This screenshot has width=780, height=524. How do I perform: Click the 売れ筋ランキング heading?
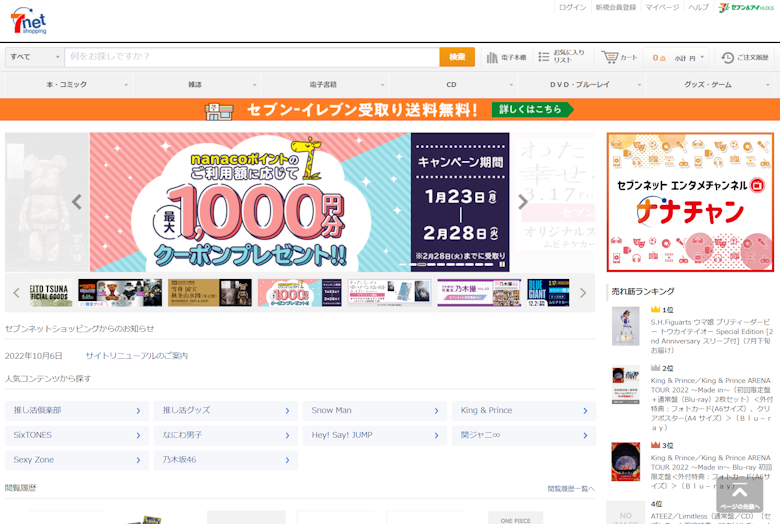643,292
